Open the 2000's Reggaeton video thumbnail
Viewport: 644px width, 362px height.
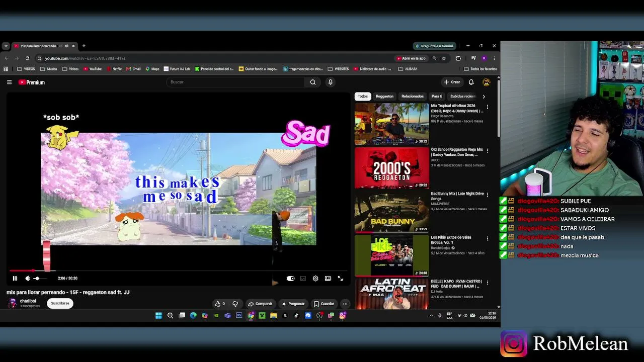pyautogui.click(x=392, y=168)
